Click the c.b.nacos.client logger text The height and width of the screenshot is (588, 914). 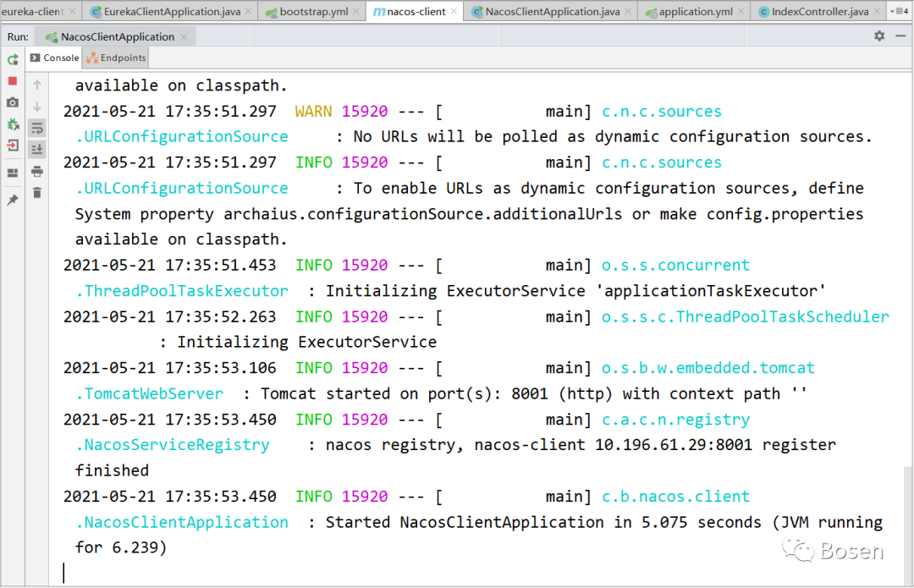(675, 496)
